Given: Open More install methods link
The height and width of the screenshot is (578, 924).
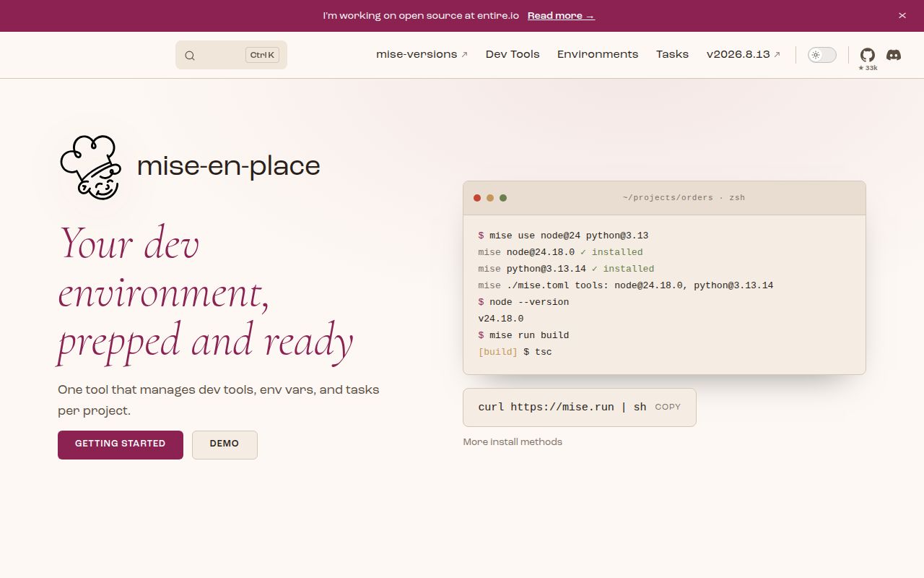Looking at the screenshot, I should coord(513,441).
